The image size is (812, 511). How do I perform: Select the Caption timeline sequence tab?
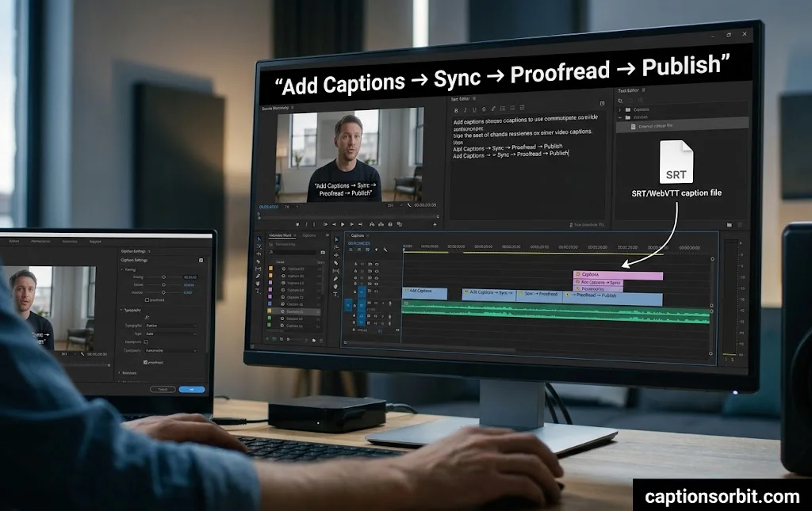tap(358, 236)
